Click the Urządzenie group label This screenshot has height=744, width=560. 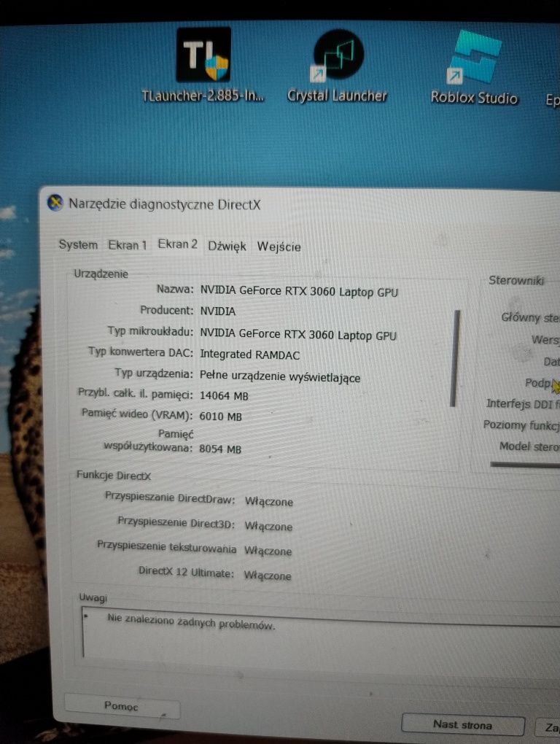pyautogui.click(x=101, y=274)
